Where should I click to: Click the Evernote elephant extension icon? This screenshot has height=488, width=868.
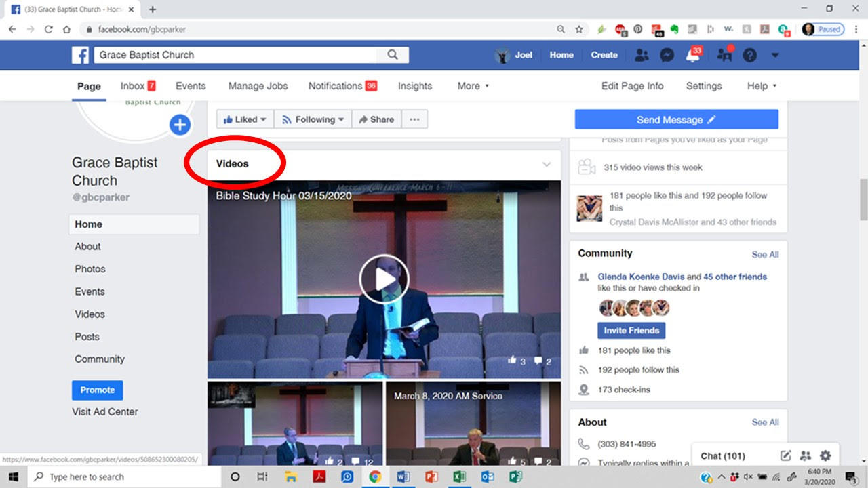pos(675,29)
